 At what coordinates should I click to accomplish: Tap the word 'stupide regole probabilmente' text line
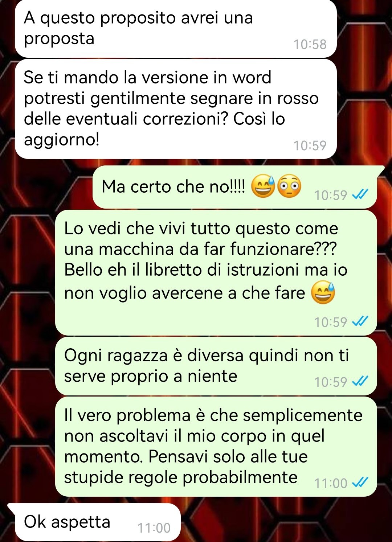tap(181, 477)
